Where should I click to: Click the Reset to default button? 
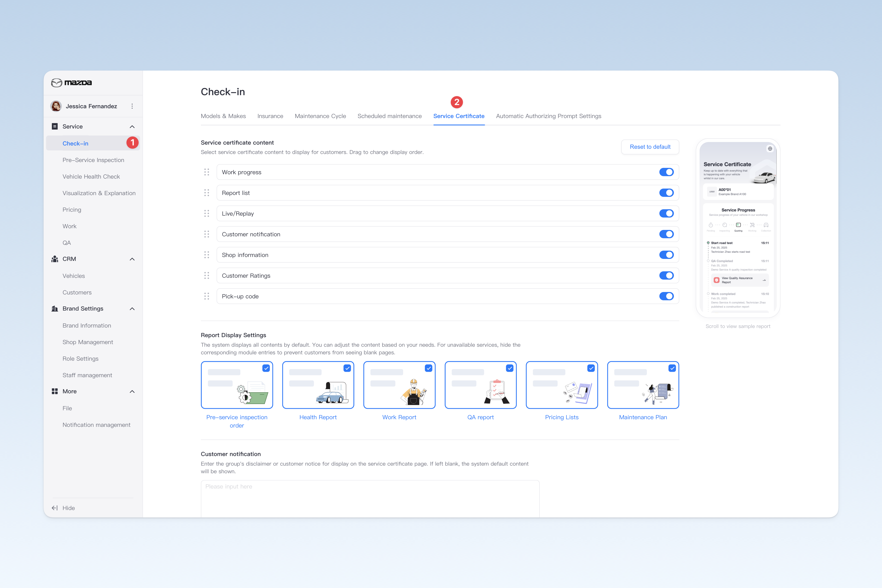coord(650,147)
